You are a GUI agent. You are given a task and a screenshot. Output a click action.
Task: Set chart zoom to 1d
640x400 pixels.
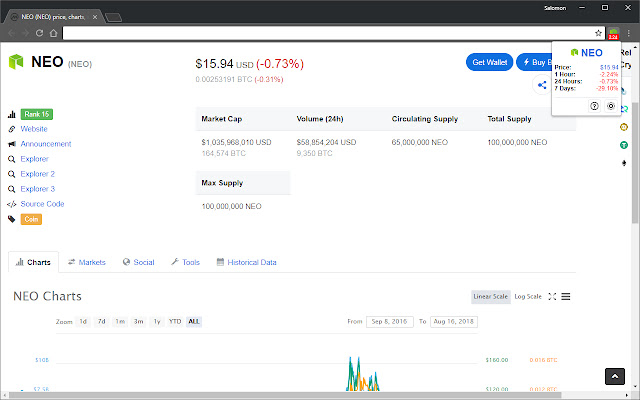tap(83, 322)
